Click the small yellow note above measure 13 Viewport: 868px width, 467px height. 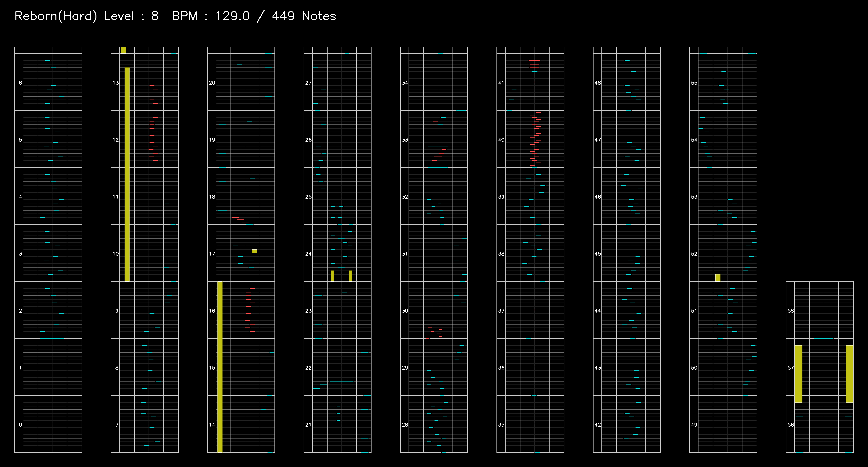123,50
